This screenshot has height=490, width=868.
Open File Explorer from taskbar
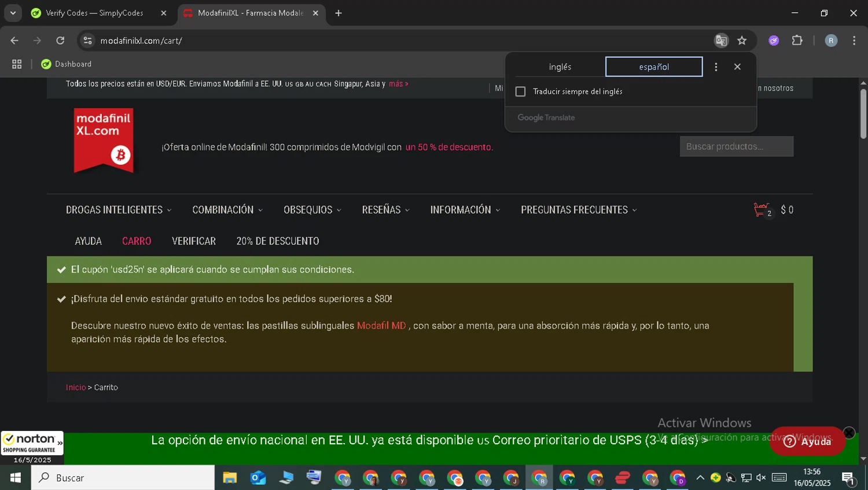230,478
